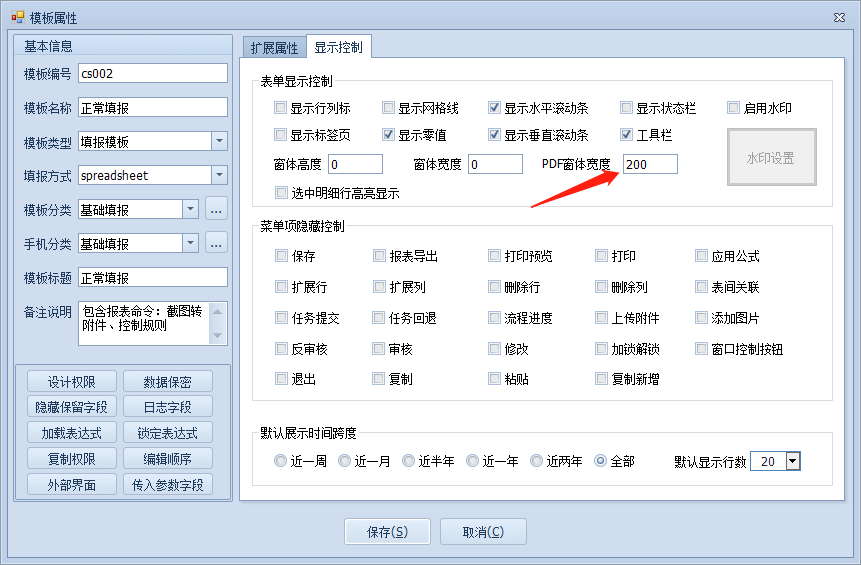Check the 报表导出 menu hide option
This screenshot has height=565, width=861.
tap(380, 257)
